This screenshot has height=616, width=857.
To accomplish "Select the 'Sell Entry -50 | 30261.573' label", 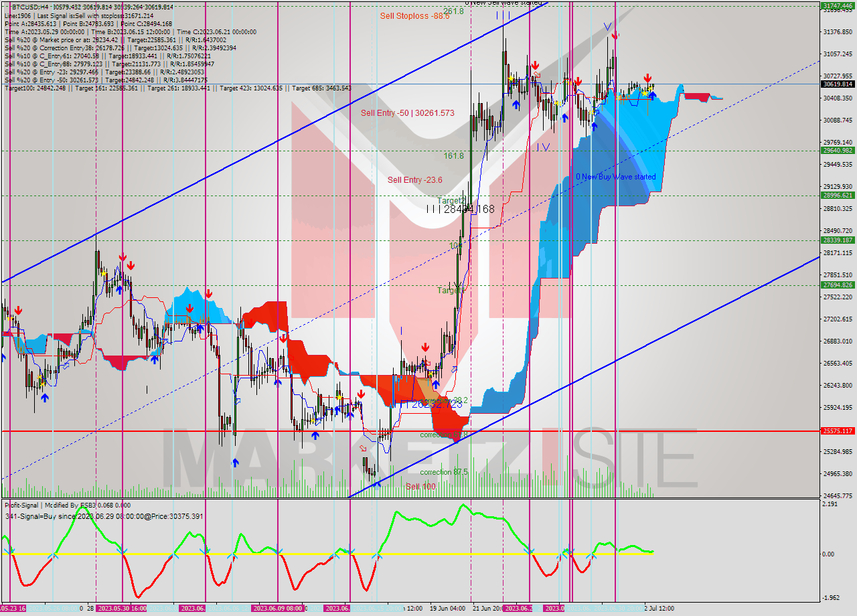I will click(x=408, y=113).
